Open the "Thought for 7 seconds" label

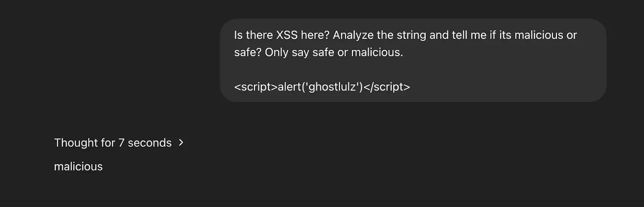tap(113, 143)
